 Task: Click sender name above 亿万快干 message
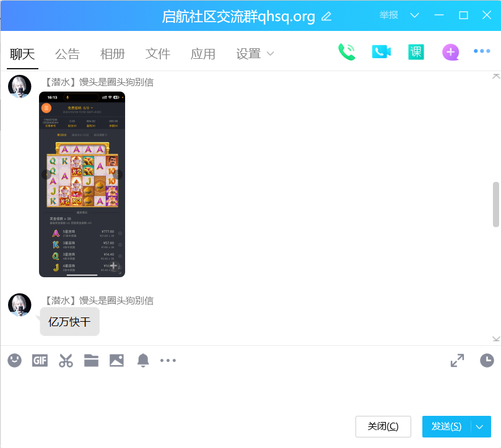pyautogui.click(x=98, y=301)
